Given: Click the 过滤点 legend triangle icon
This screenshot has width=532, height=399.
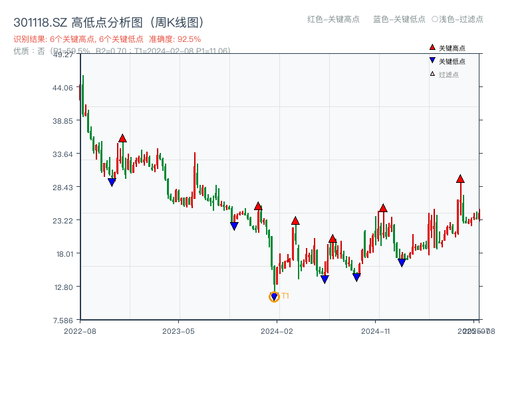Looking at the screenshot, I should coord(432,72).
